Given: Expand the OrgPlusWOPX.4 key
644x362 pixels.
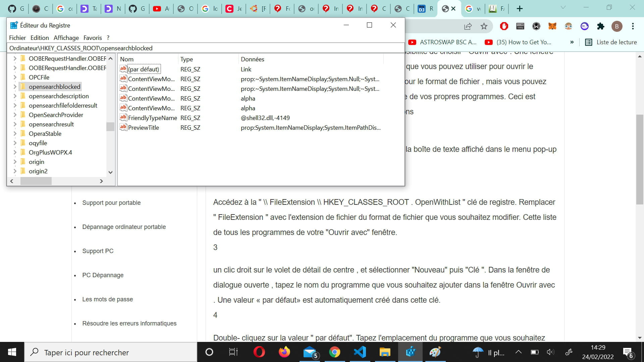Looking at the screenshot, I should 15,152.
